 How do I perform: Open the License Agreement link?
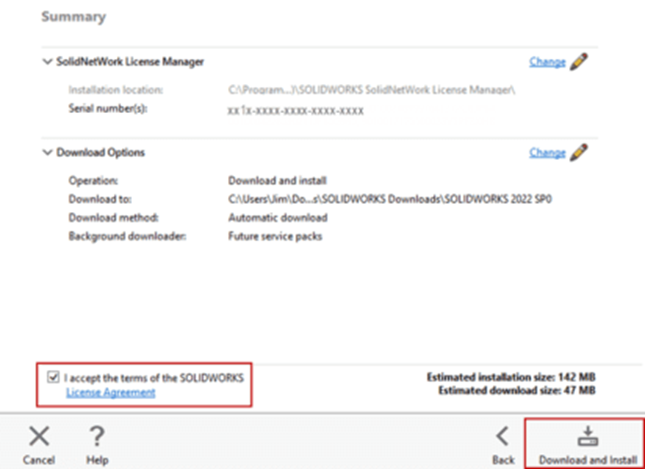click(110, 393)
